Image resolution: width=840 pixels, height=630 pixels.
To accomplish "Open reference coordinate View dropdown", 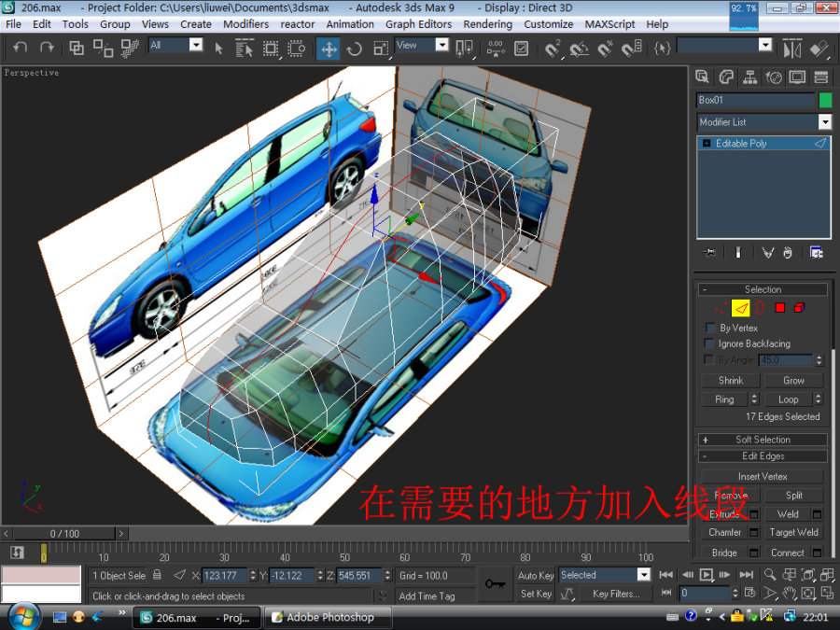I will (x=442, y=45).
